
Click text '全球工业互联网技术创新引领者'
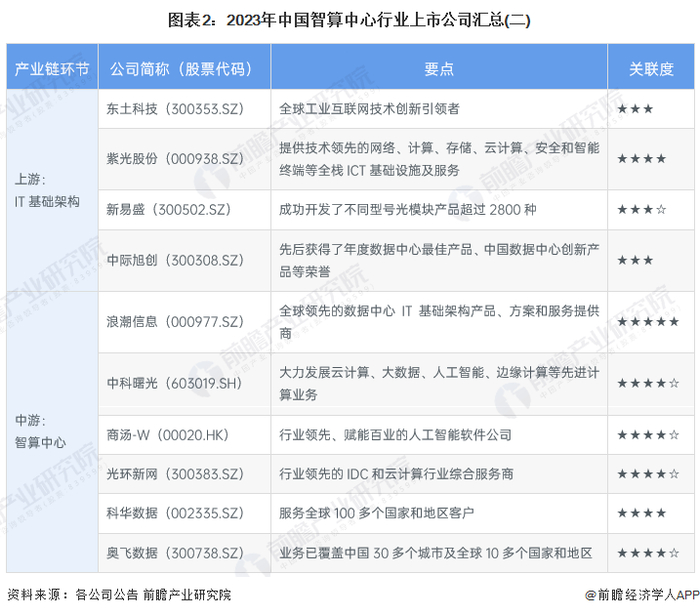[369, 109]
